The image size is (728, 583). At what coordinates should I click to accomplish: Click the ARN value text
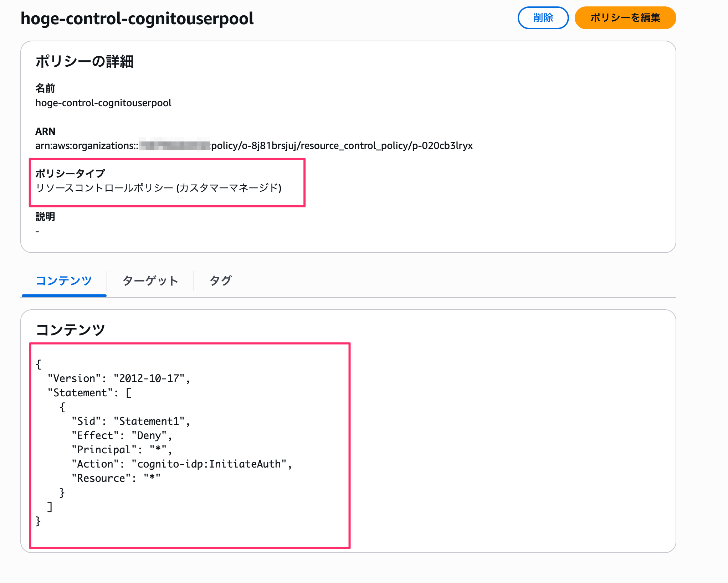[254, 146]
